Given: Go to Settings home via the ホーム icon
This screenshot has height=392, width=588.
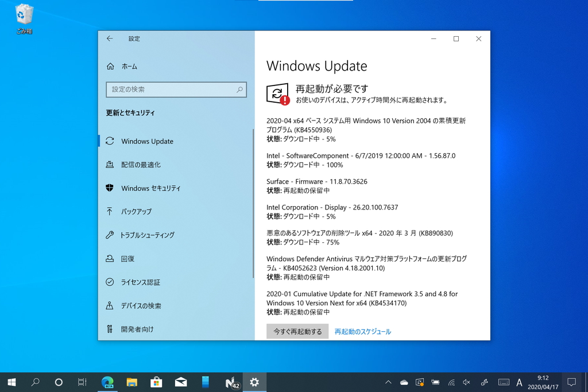Looking at the screenshot, I should [110, 67].
